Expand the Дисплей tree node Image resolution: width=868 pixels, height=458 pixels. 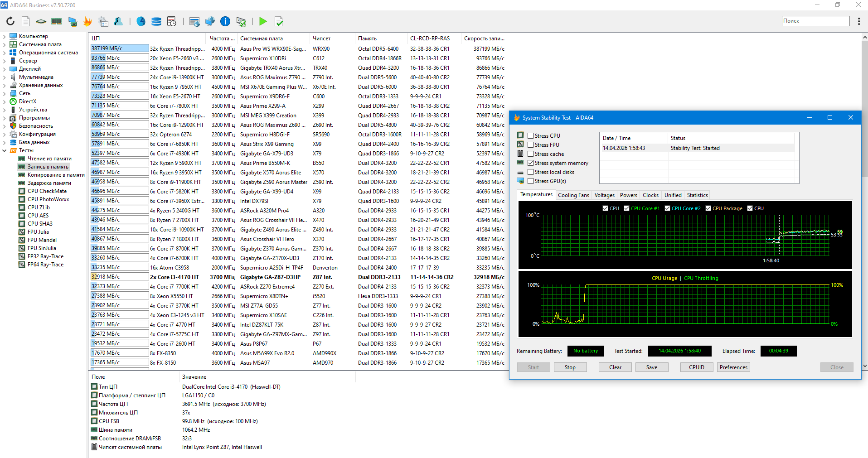[5, 69]
